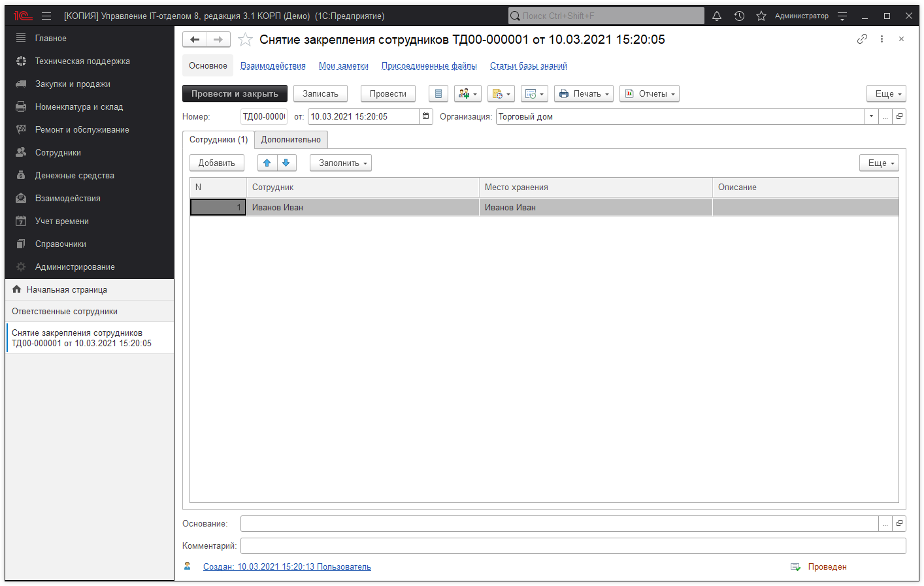Expand Организация dropdown list arrow
The width and height of the screenshot is (924, 586).
pyautogui.click(x=871, y=116)
